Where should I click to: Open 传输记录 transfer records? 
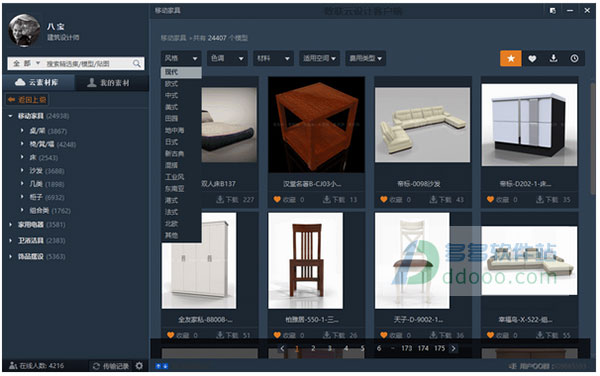point(111,366)
